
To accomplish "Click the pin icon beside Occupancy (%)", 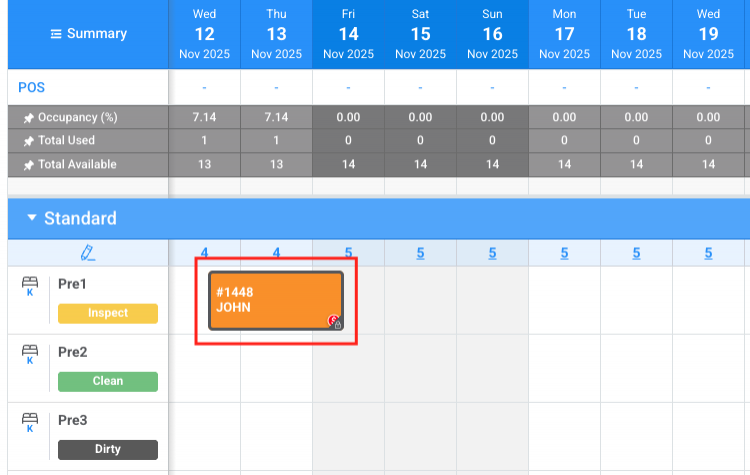I will (x=29, y=117).
